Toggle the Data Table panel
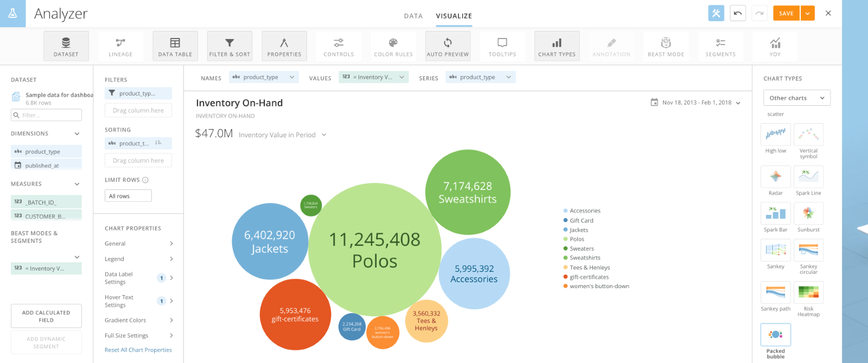868x363 pixels. pyautogui.click(x=175, y=46)
